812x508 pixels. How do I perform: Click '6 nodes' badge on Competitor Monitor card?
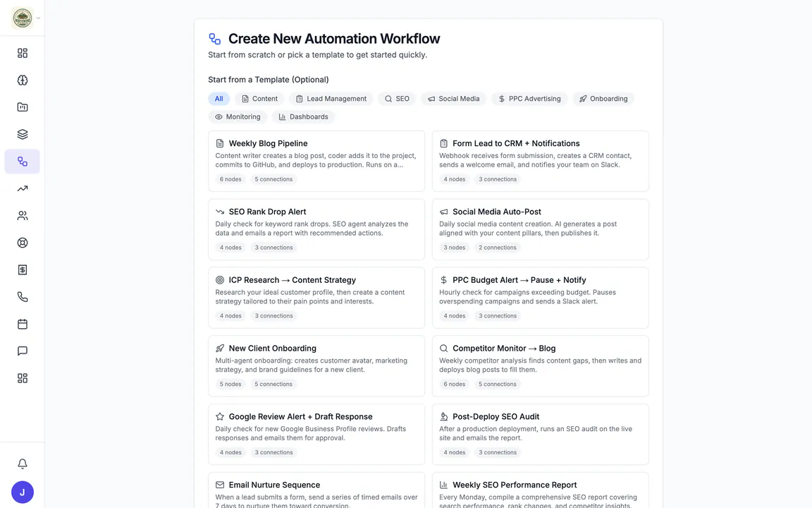pyautogui.click(x=454, y=384)
